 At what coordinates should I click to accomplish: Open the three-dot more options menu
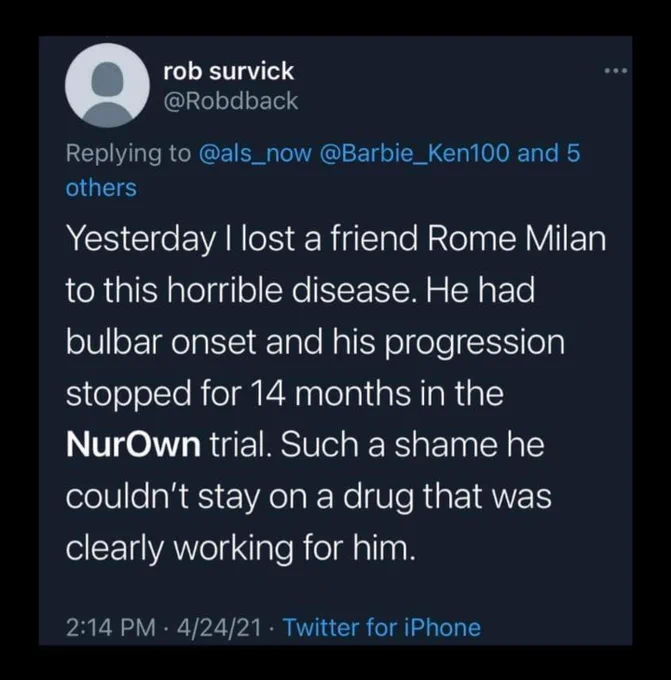pos(616,71)
